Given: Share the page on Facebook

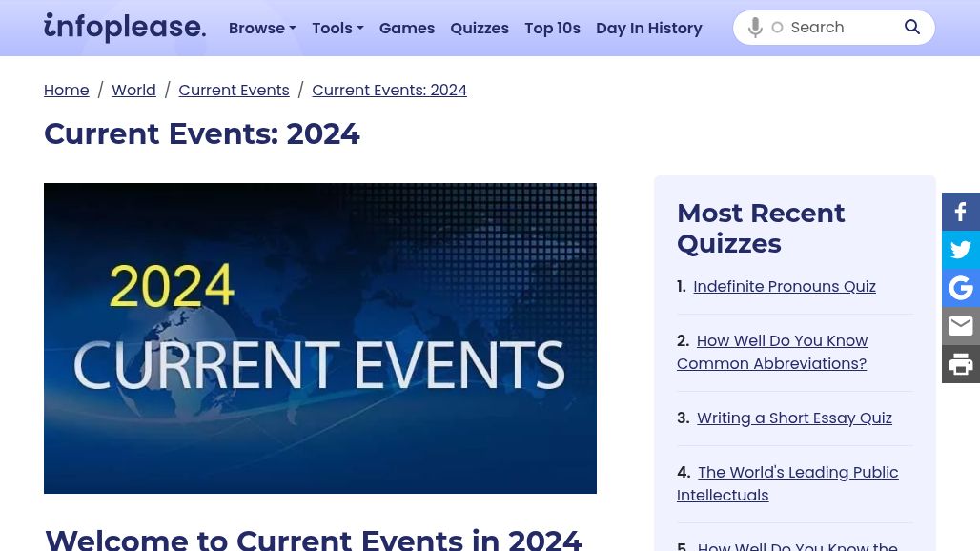Looking at the screenshot, I should tap(960, 212).
